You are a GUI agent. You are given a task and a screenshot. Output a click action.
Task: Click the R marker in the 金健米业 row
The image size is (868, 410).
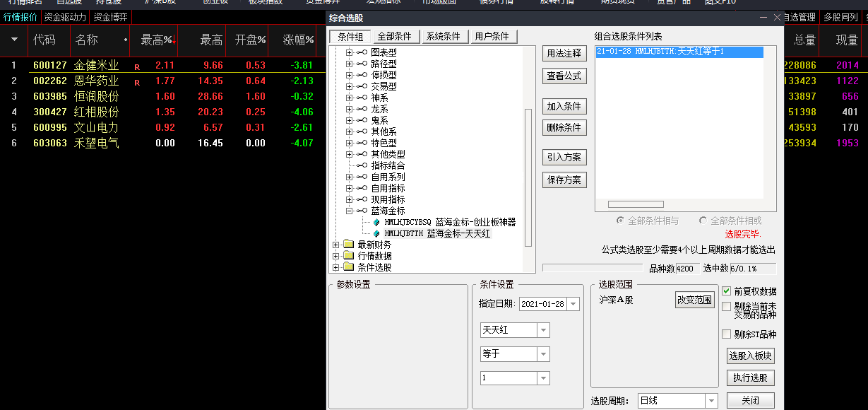137,66
